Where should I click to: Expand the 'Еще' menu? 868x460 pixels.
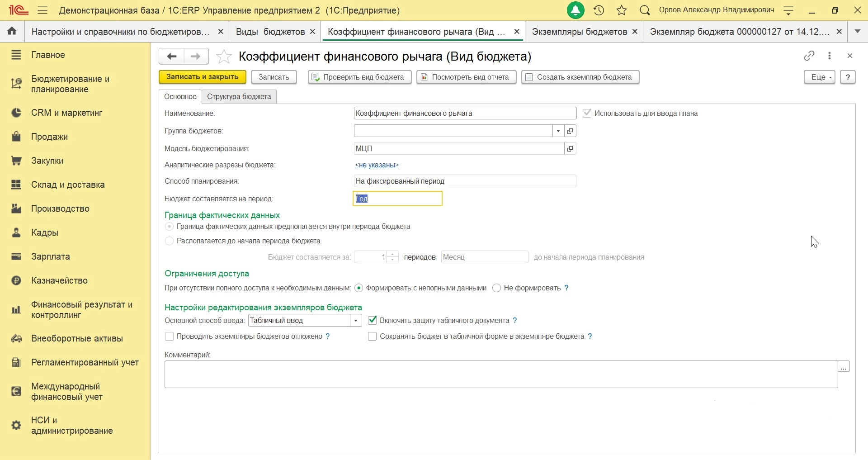point(819,77)
